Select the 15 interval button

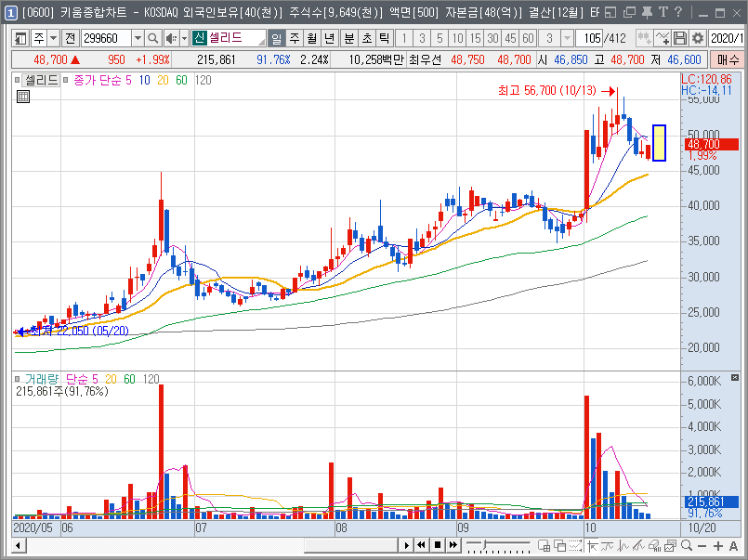click(475, 38)
